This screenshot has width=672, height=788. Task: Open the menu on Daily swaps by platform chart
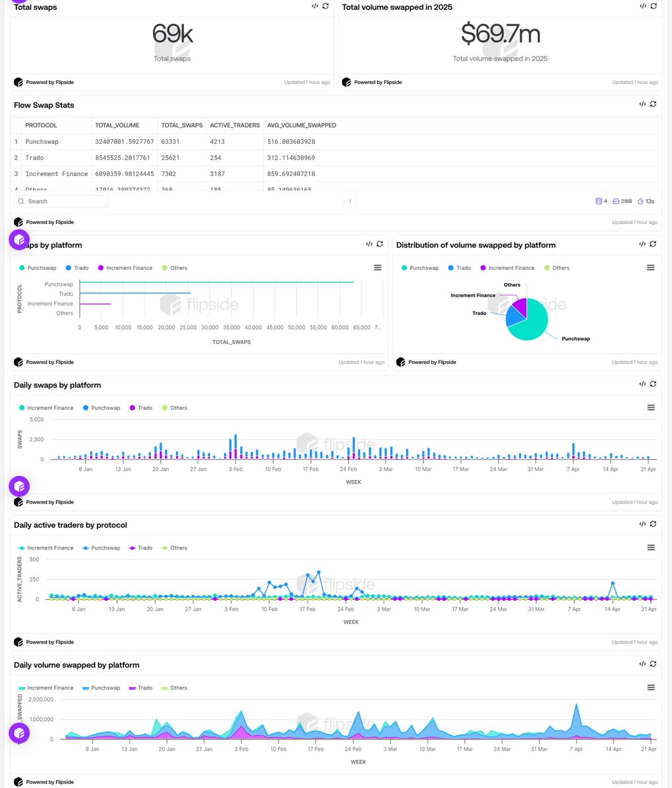[x=650, y=407]
